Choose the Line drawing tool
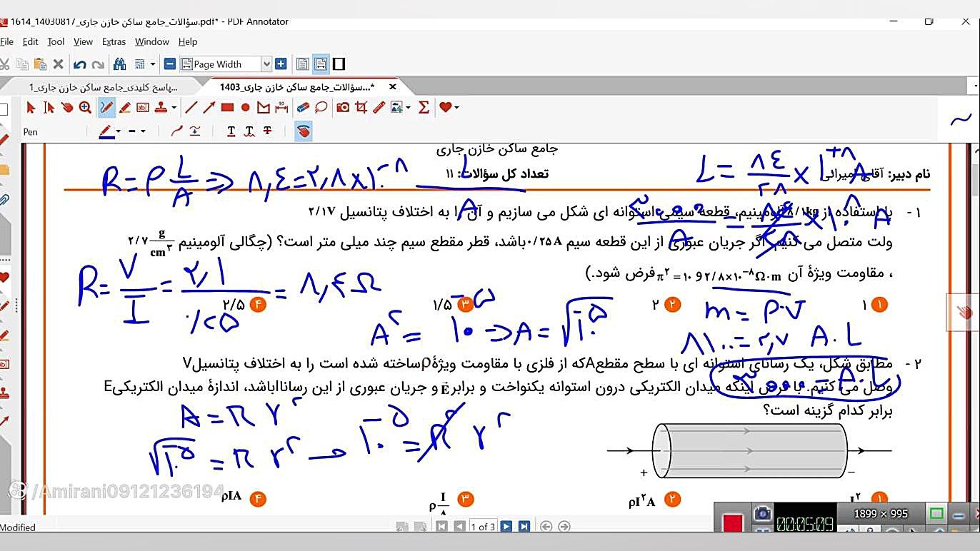This screenshot has height=551, width=980. point(191,108)
